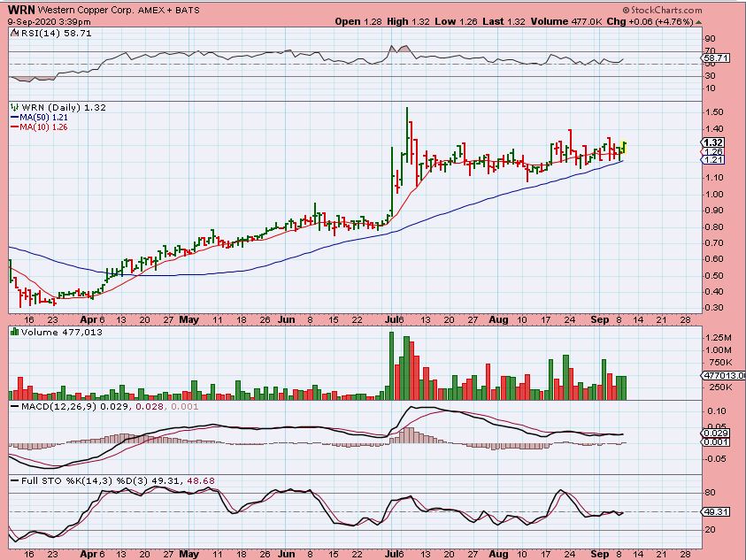Click the 80 stochastic axis label

pos(711,493)
